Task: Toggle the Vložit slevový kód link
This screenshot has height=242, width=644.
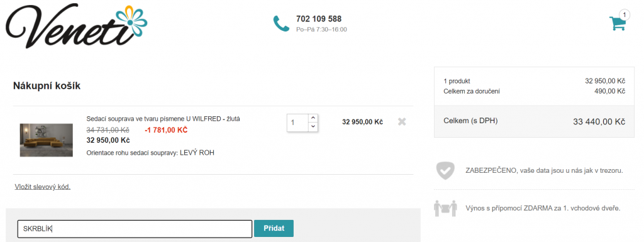Action: pyautogui.click(x=43, y=187)
